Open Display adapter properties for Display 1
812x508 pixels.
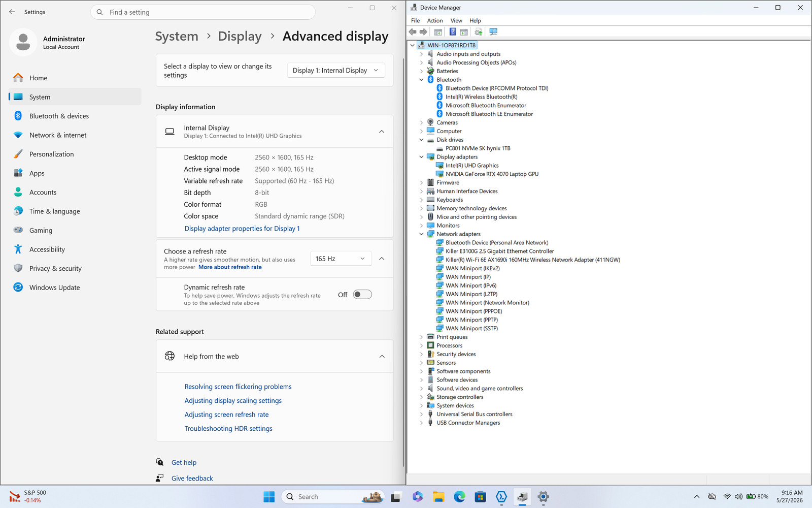242,229
